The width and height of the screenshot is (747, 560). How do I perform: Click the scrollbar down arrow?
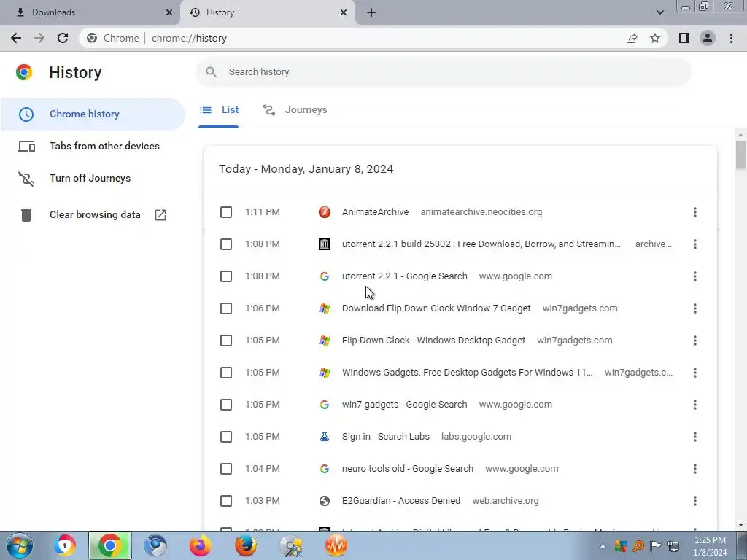tap(740, 525)
